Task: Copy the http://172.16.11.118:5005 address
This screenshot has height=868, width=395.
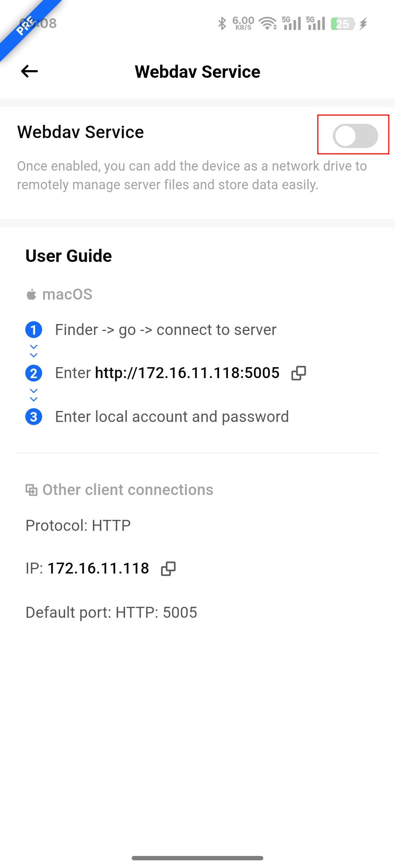Action: point(298,373)
